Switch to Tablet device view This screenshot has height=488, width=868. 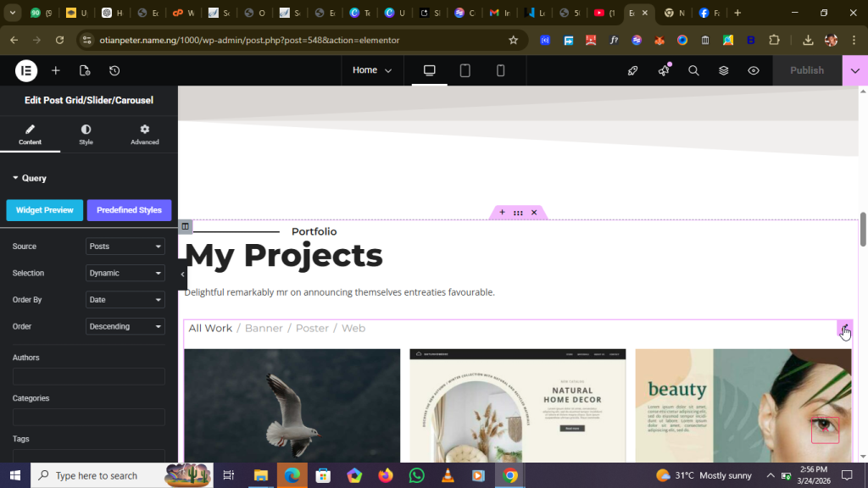tap(465, 70)
